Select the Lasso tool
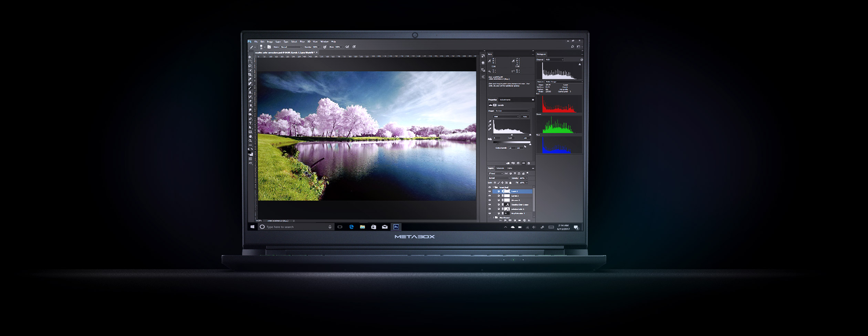 click(x=250, y=66)
